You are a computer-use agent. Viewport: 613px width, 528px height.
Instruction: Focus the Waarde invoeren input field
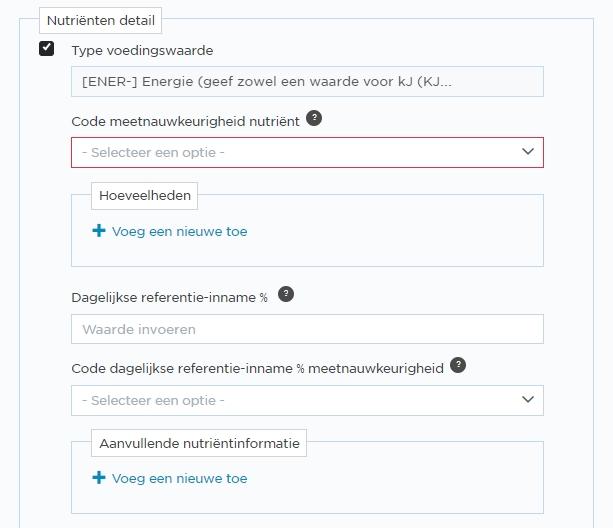[307, 329]
